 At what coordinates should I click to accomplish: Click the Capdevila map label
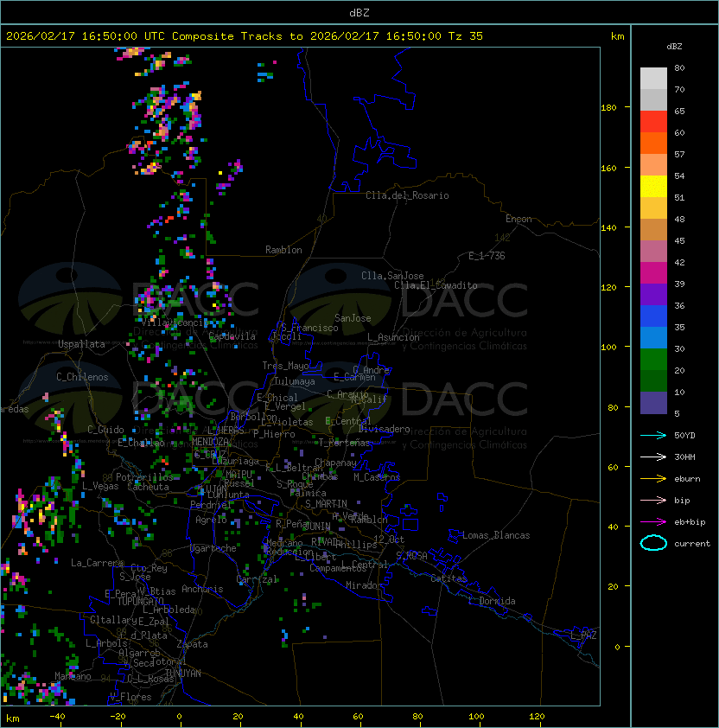[232, 336]
